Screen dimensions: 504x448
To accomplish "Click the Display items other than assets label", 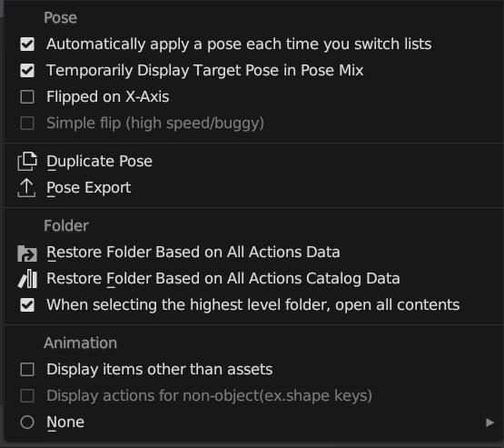I will (x=160, y=370).
